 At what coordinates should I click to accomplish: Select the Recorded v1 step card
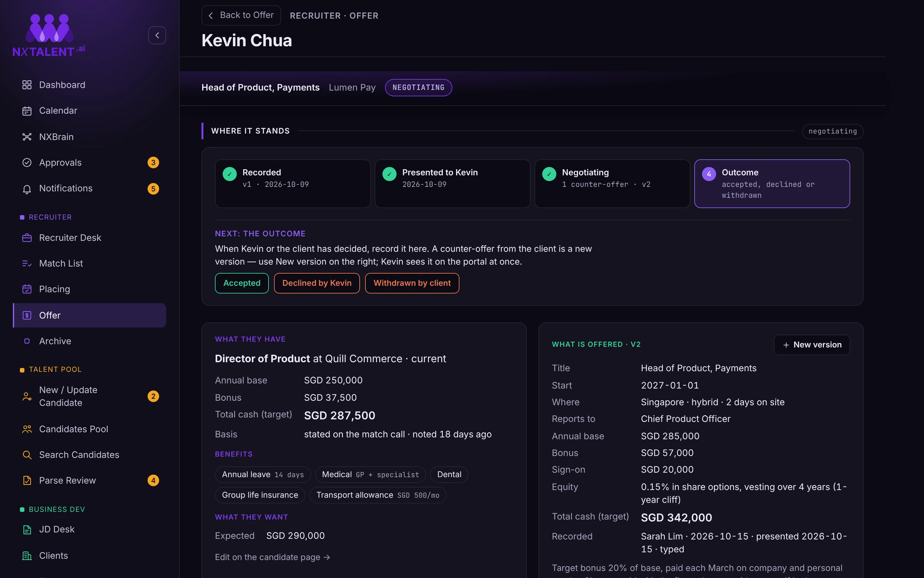click(x=293, y=184)
